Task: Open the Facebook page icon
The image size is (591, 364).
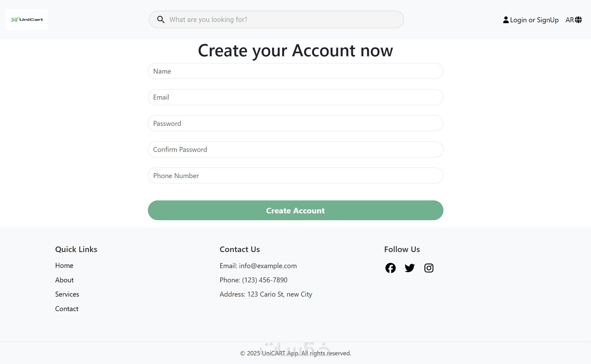Action: [390, 268]
